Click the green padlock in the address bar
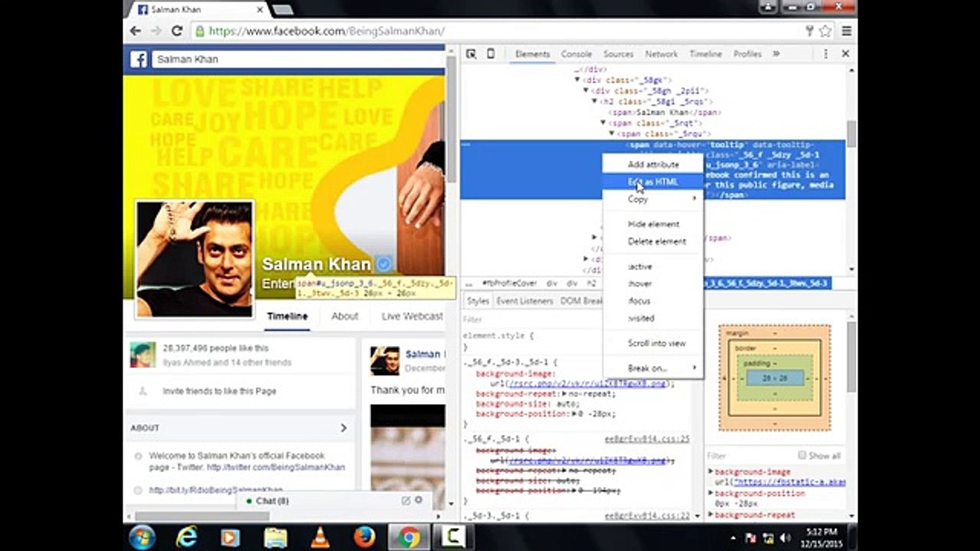 point(200,31)
